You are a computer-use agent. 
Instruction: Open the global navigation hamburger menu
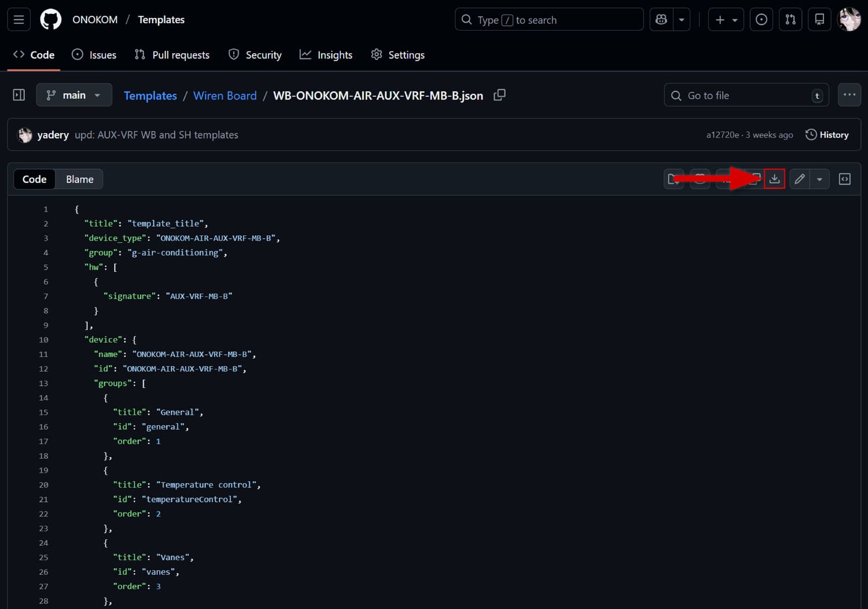19,20
